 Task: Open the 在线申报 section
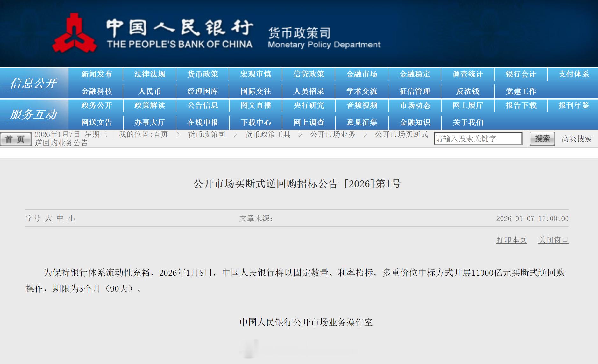coord(203,123)
